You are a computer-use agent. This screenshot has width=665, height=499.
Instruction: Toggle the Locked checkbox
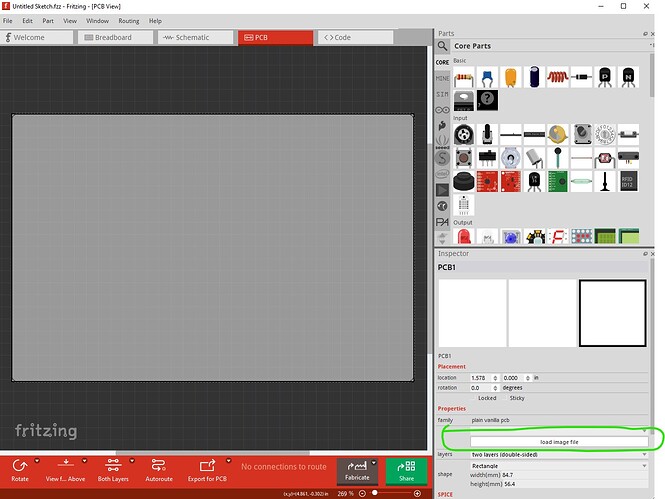(x=474, y=398)
